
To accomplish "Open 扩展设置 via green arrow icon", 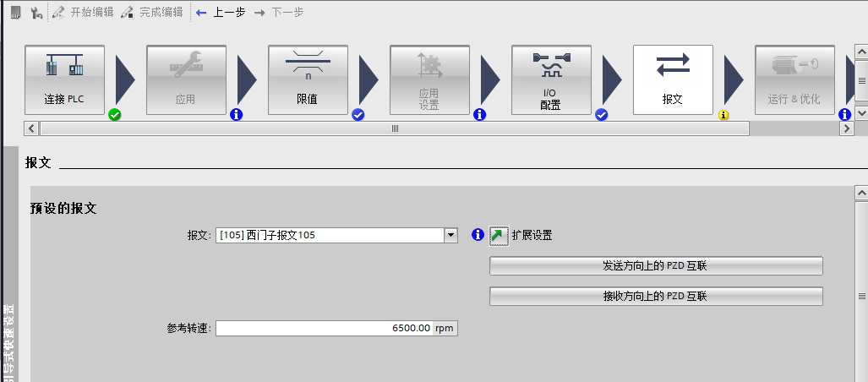I will click(x=499, y=236).
